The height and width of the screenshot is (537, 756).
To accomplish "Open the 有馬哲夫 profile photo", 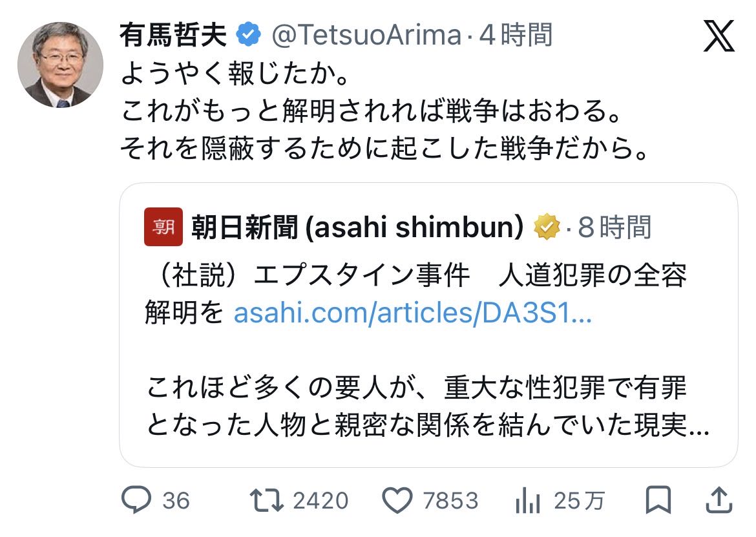I will click(60, 65).
